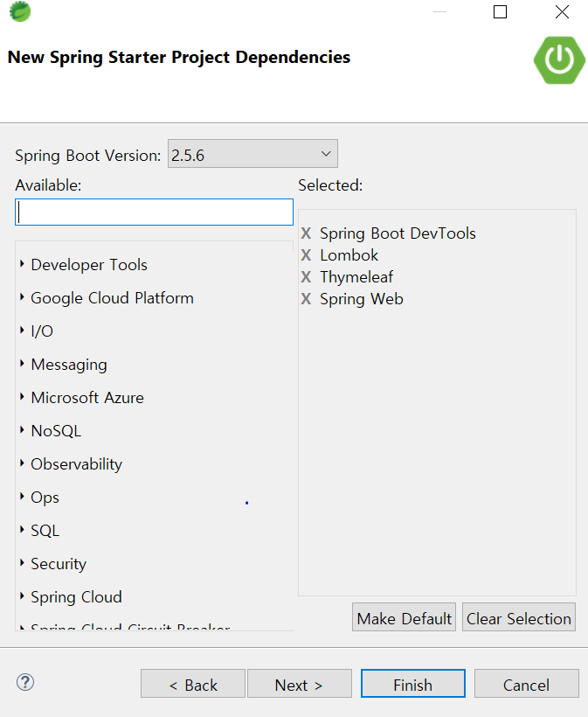
Task: Remove Spring Web using its X icon
Action: pyautogui.click(x=306, y=299)
